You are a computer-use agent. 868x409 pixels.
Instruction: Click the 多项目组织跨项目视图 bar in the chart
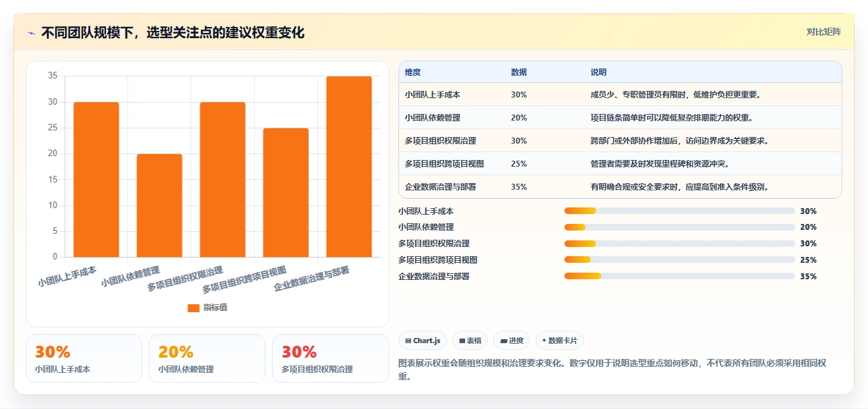click(x=286, y=192)
